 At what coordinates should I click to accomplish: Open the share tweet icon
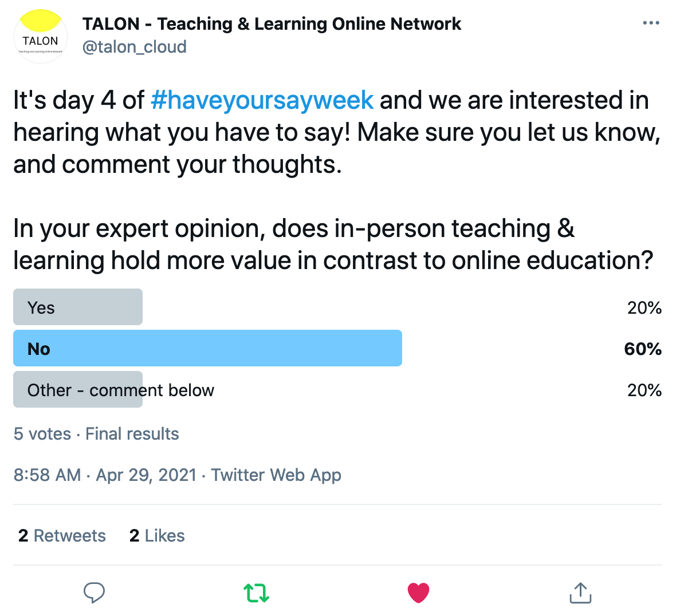pos(580,593)
